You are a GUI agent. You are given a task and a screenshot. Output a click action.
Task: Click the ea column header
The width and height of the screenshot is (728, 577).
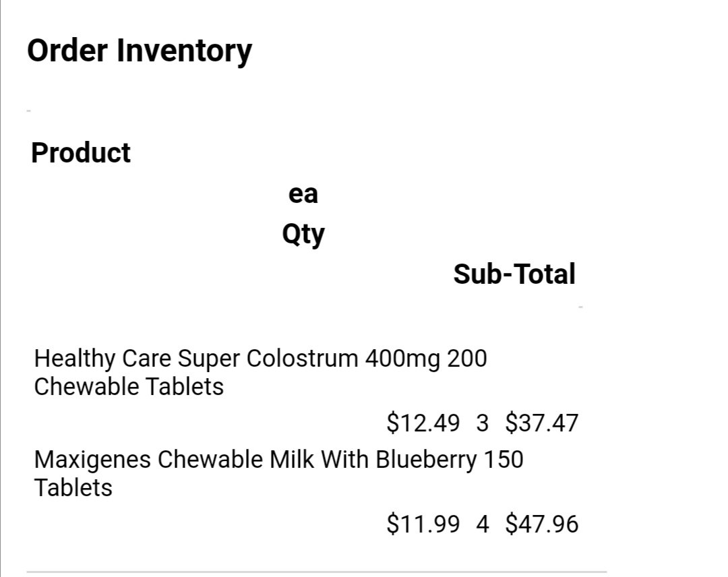click(x=303, y=193)
